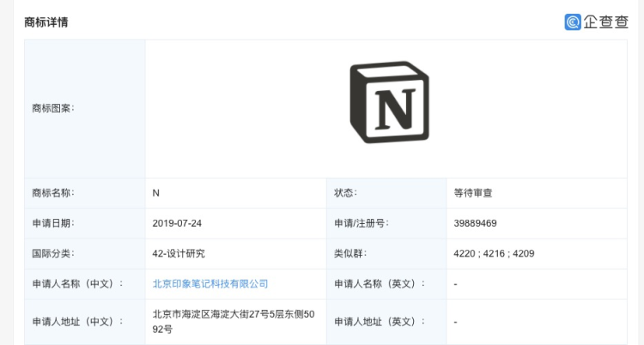Click address text 北京市海淀区海淀大街27号

(x=210, y=315)
